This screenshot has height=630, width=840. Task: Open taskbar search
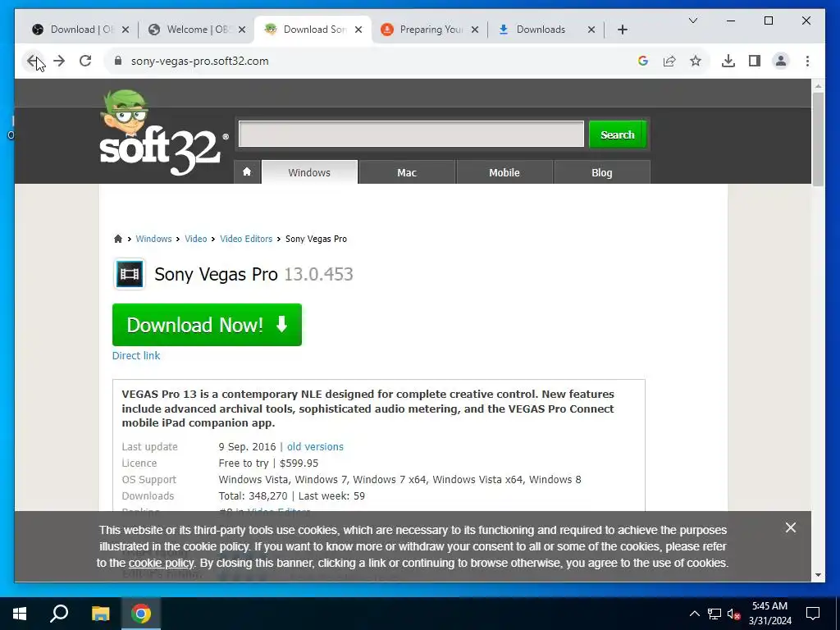coord(59,614)
